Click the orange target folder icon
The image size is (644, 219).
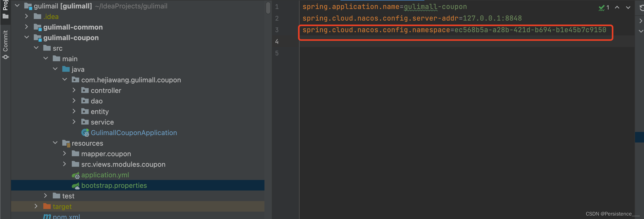[47, 206]
